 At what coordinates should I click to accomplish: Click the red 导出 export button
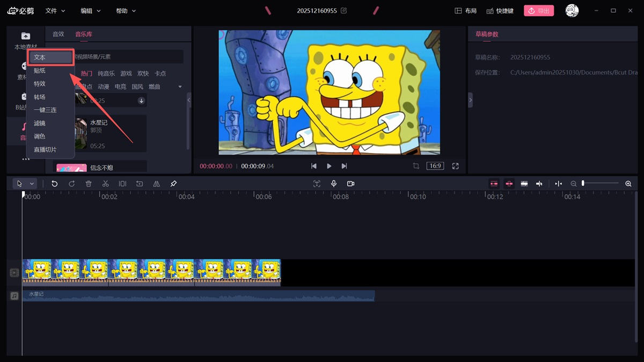point(538,11)
